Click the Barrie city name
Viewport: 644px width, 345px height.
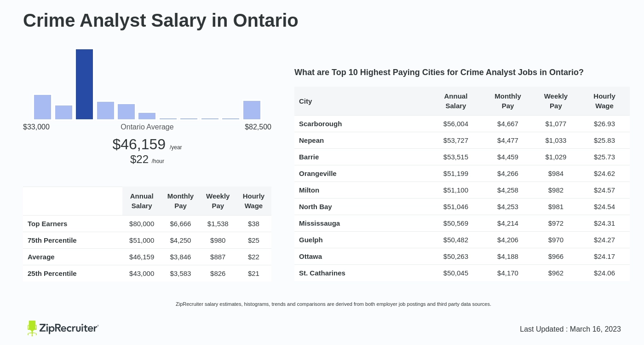[309, 157]
